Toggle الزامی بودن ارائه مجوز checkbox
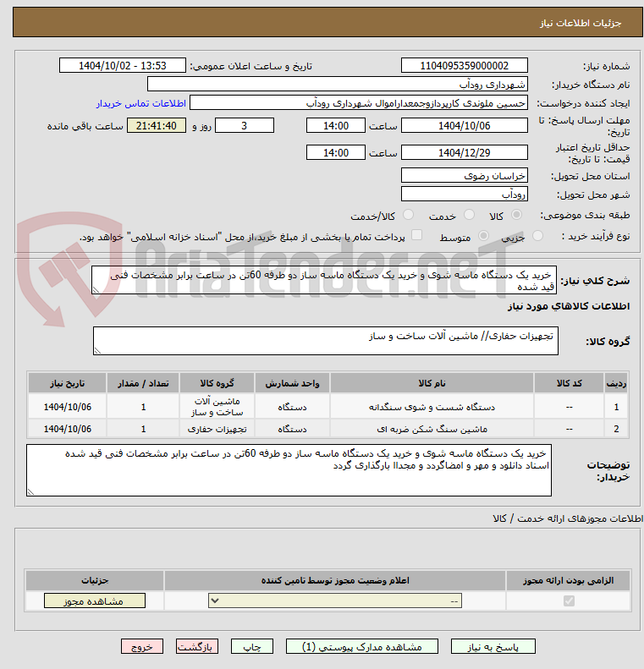The height and width of the screenshot is (669, 644). click(569, 600)
